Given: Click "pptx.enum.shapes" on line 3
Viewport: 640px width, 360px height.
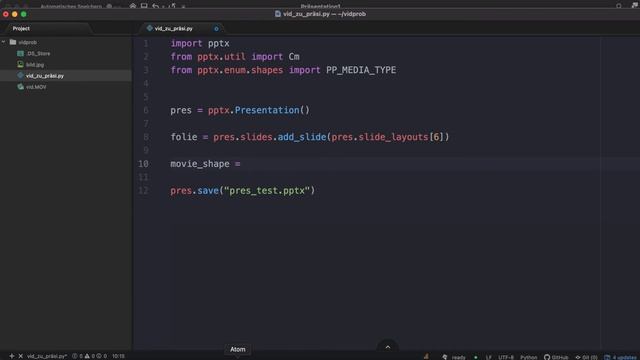Looking at the screenshot, I should (x=240, y=70).
